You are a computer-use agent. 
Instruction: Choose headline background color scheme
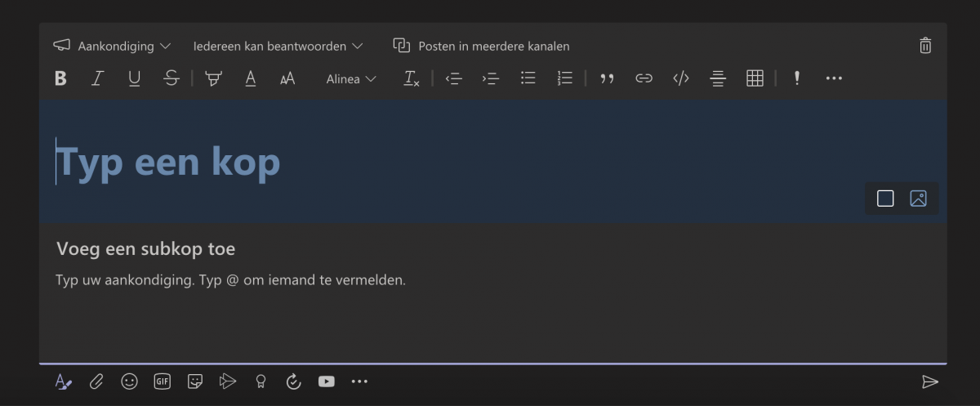coord(885,199)
